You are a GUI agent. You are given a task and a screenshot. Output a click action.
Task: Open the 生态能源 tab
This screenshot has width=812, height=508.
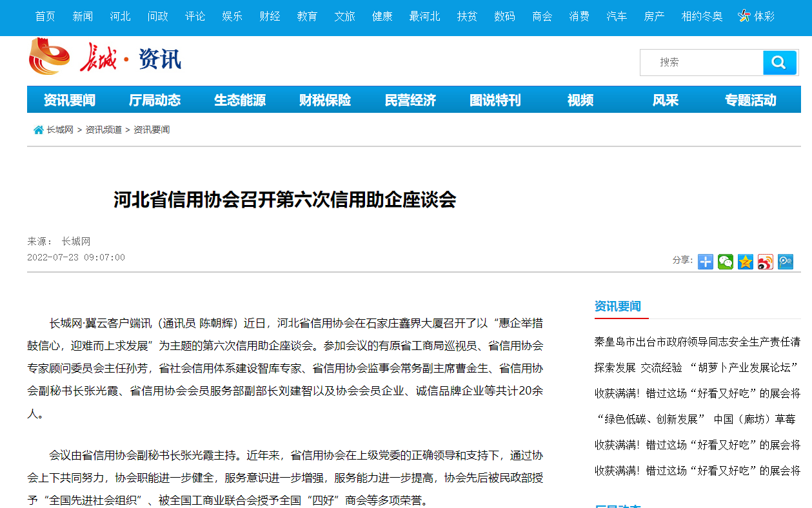click(x=240, y=100)
